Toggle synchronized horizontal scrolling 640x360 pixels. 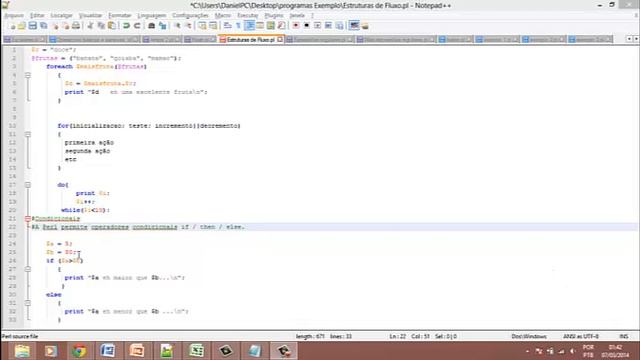coord(213,26)
